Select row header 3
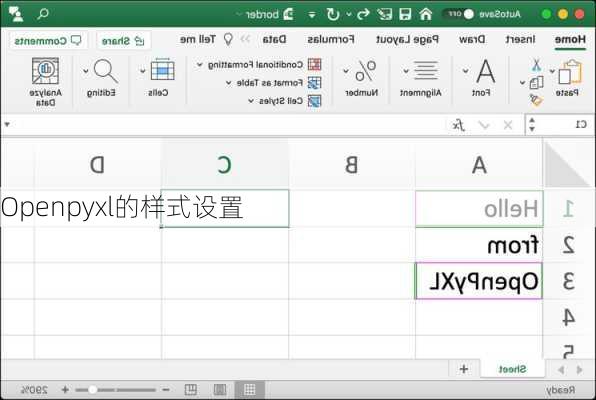 [569, 282]
